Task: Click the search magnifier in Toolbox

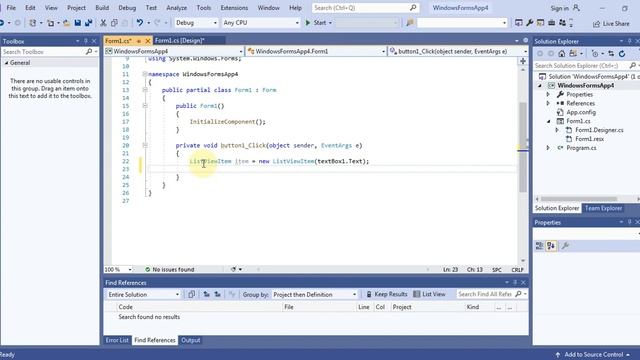Action: [89, 52]
